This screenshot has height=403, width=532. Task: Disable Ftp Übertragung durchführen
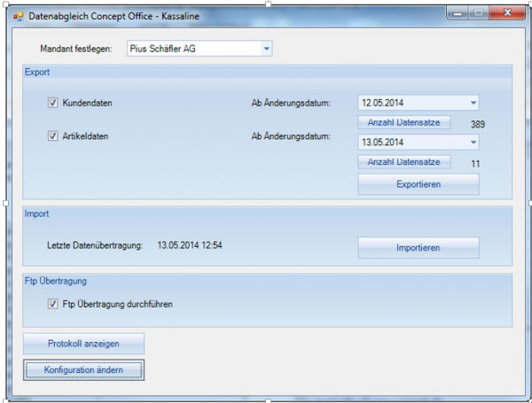pos(53,304)
